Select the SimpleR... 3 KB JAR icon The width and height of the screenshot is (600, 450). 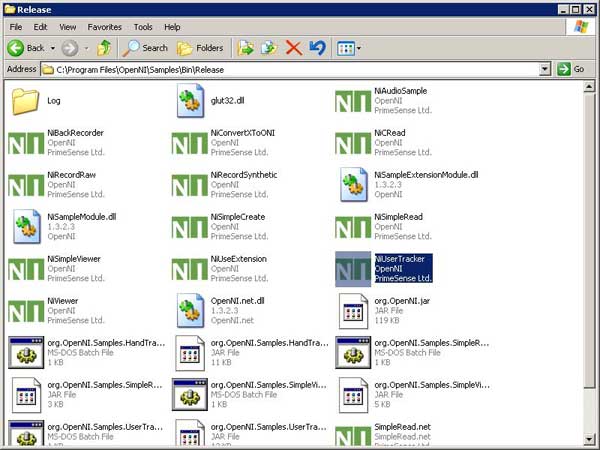[26, 395]
